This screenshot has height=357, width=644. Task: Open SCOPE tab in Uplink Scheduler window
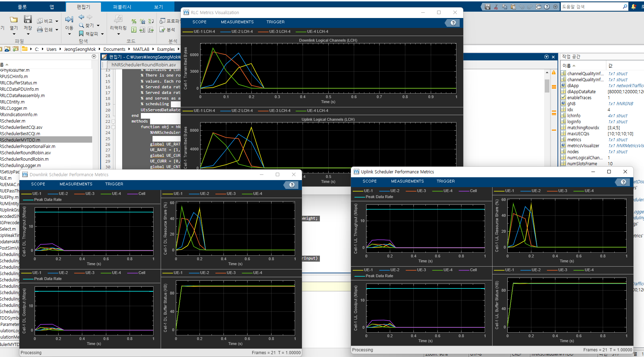tap(370, 181)
